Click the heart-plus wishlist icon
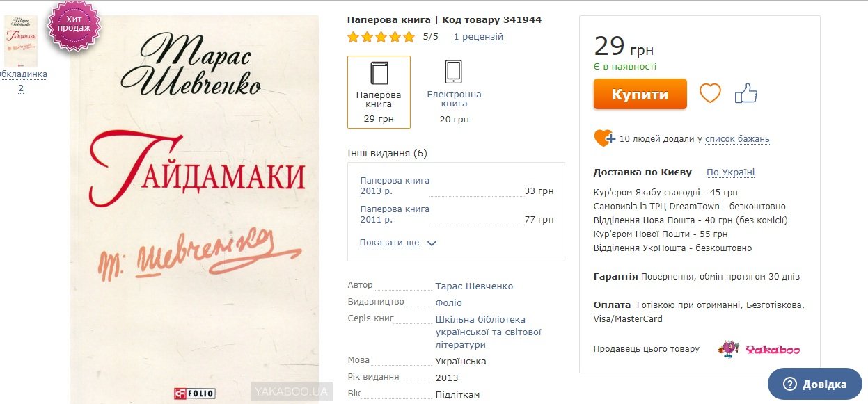Image resolution: width=868 pixels, height=404 pixels. click(604, 138)
